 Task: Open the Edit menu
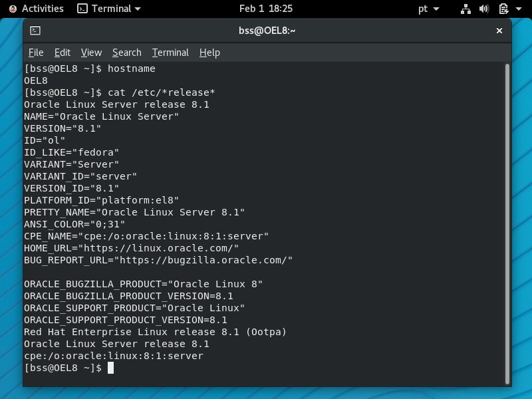(x=63, y=53)
